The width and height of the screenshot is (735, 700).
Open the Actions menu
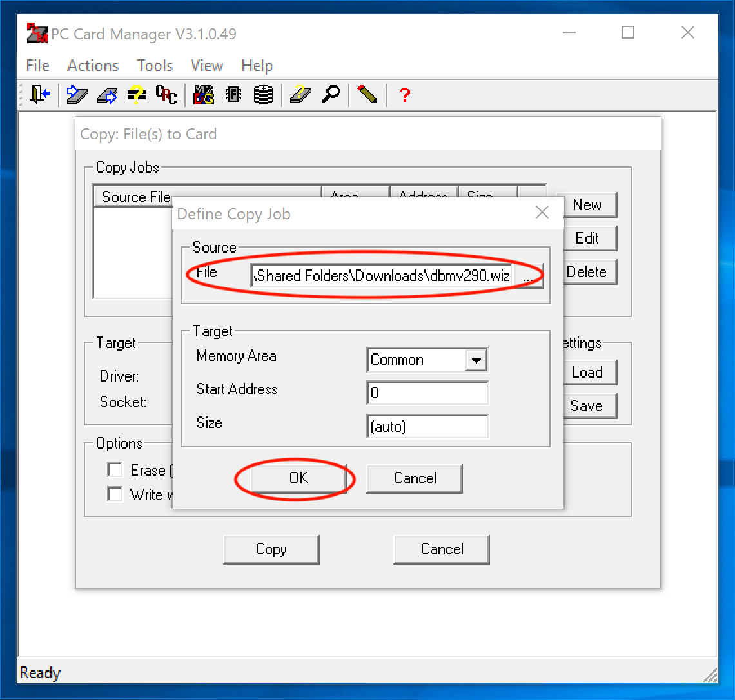coord(92,65)
